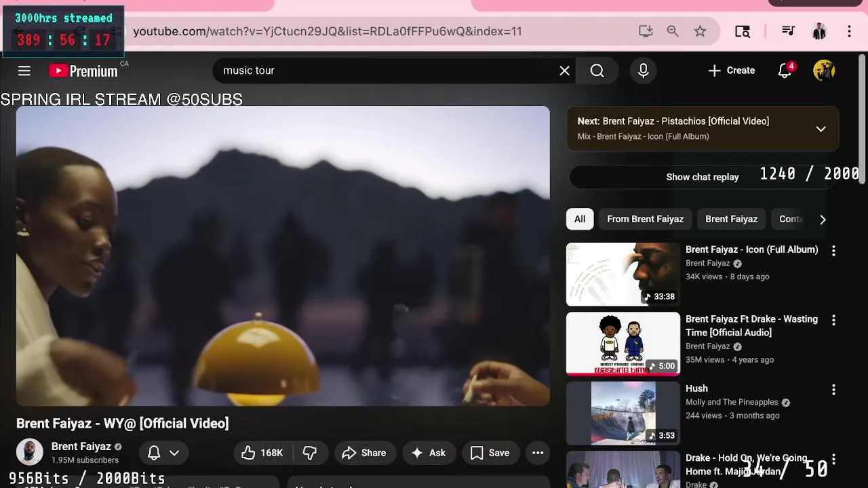868x488 pixels.
Task: Open Molly and The Pineapples channel
Action: click(x=732, y=403)
